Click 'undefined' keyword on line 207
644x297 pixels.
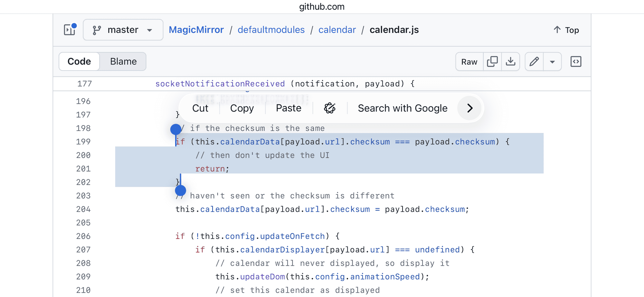(437, 250)
